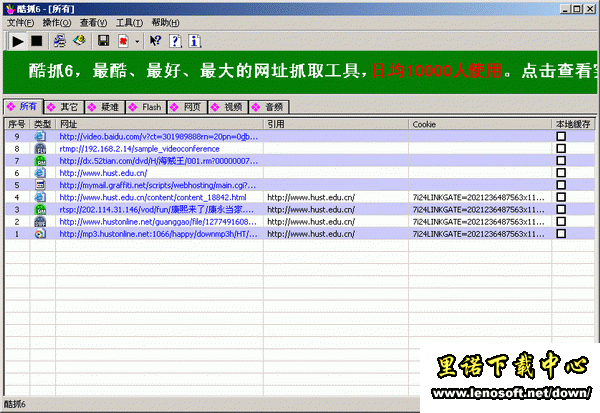Save the list with the floppy disk icon
600x413 pixels.
pyautogui.click(x=103, y=41)
